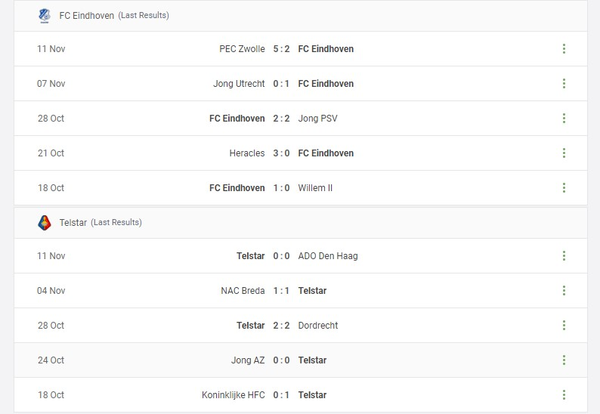Open three-dot menu for ADO Den Haag match
This screenshot has width=600, height=414.
[x=564, y=256]
